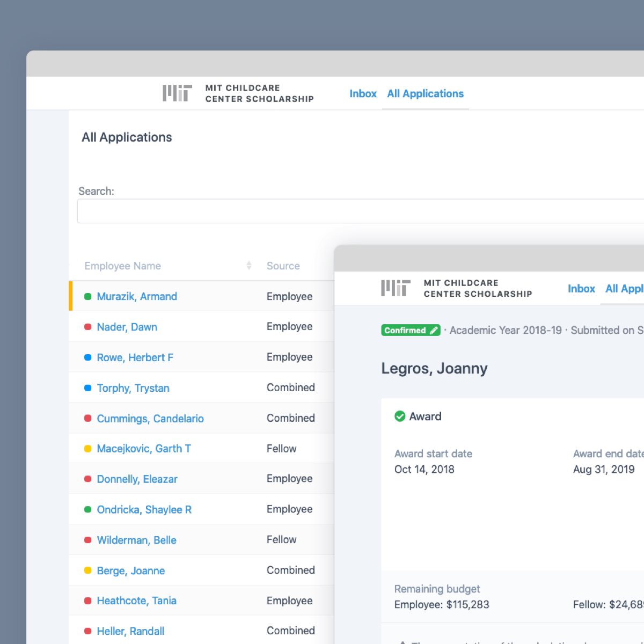
Task: Click the Source column header
Action: coord(283,266)
